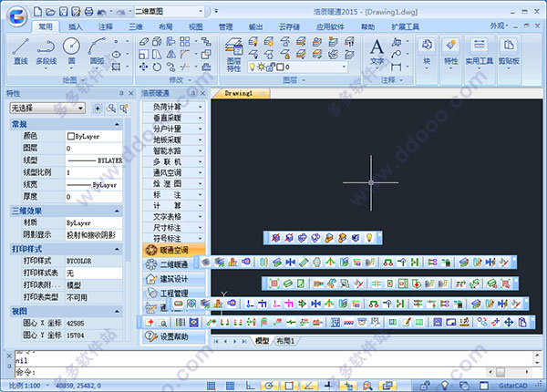Print the drawing with printer icon
This screenshot has height=392, width=547.
pos(89,12)
